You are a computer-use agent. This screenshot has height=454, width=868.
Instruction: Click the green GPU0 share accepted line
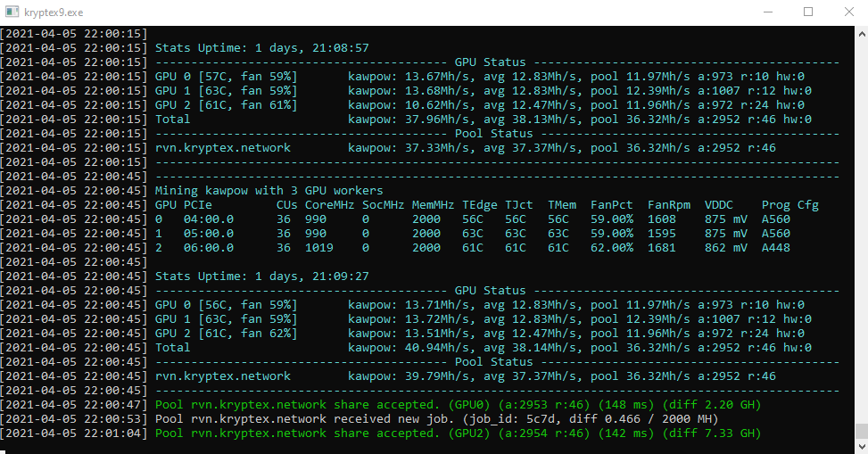point(458,404)
